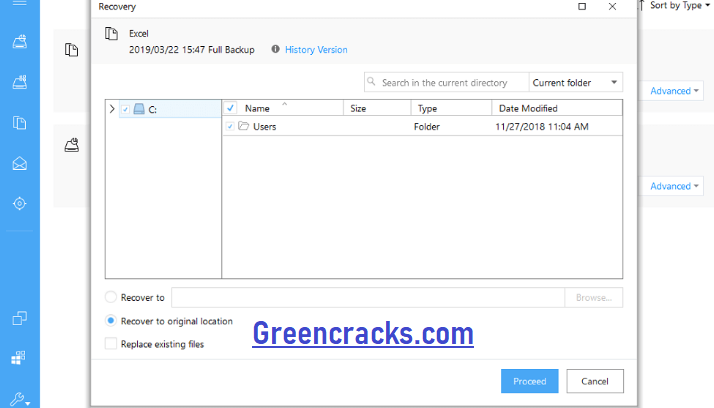The image size is (714, 408).
Task: Open the Current folder dropdown
Action: 576,82
